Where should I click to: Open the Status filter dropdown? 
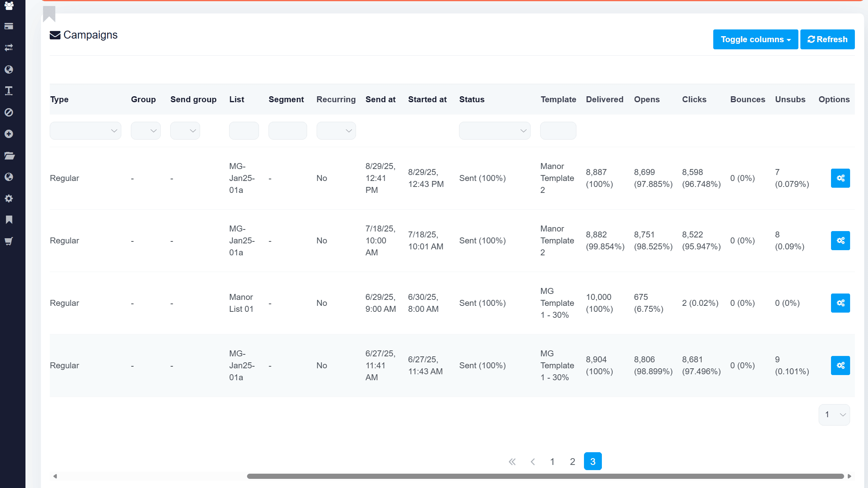tap(494, 131)
